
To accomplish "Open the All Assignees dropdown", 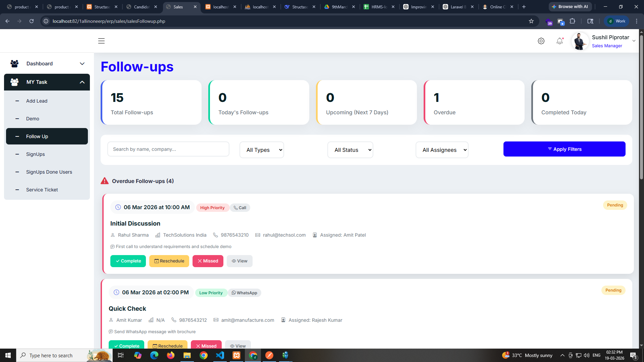I will [x=442, y=150].
